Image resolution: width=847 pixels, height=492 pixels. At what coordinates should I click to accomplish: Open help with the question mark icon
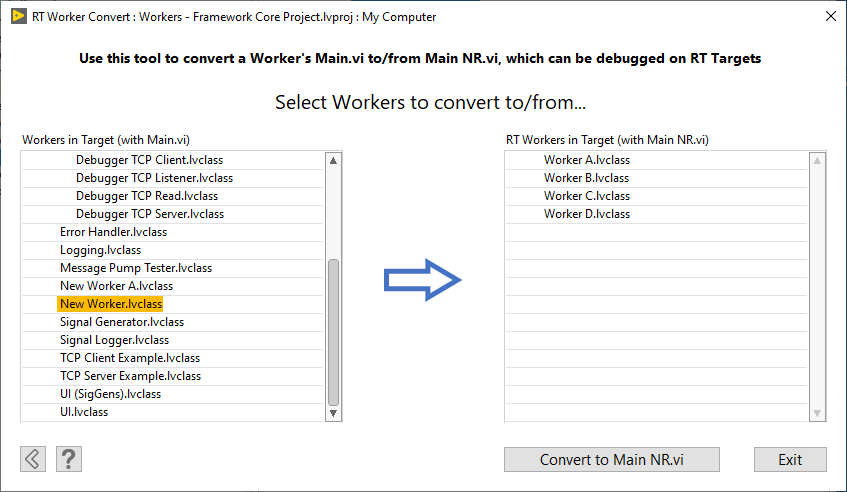point(69,459)
